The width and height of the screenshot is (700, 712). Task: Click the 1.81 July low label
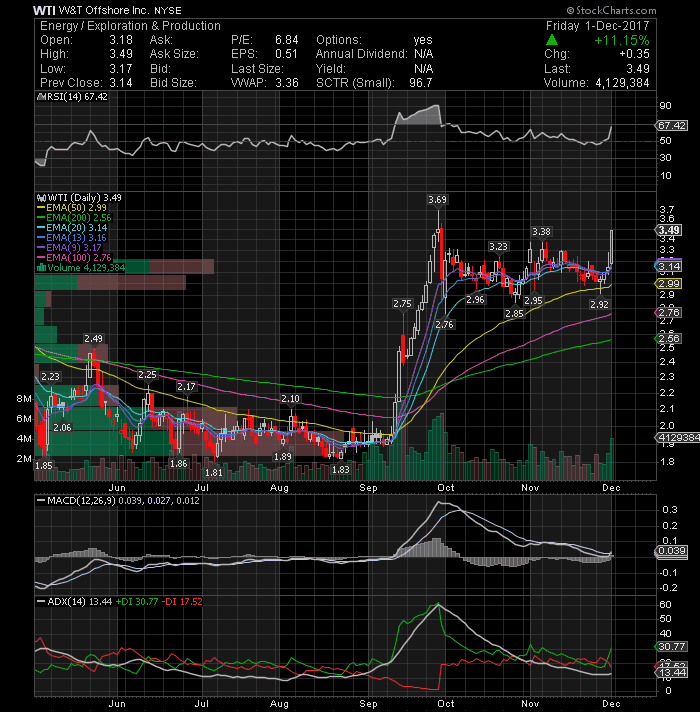(214, 473)
